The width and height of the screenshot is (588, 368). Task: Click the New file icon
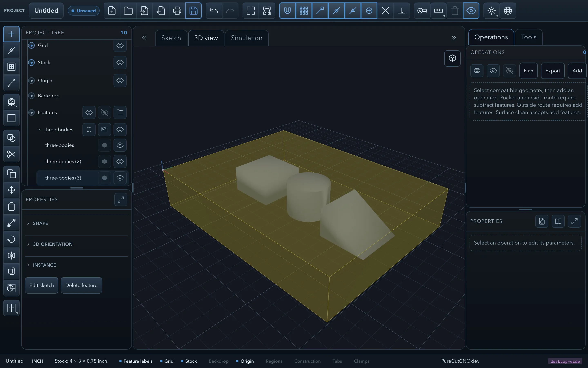[x=112, y=11]
